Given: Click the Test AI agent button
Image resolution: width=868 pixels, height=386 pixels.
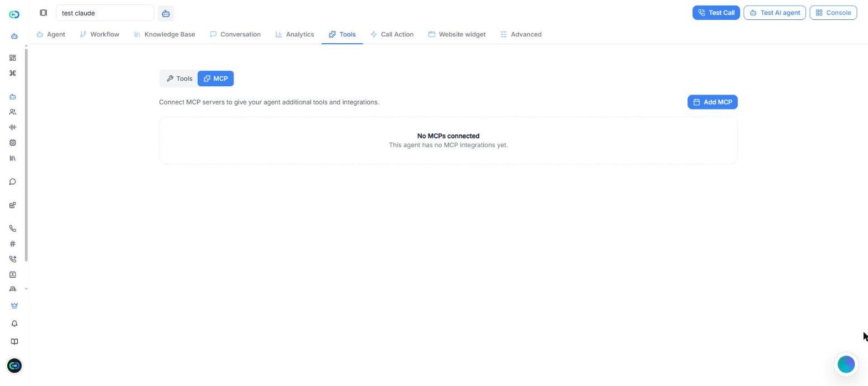Looking at the screenshot, I should [x=774, y=13].
